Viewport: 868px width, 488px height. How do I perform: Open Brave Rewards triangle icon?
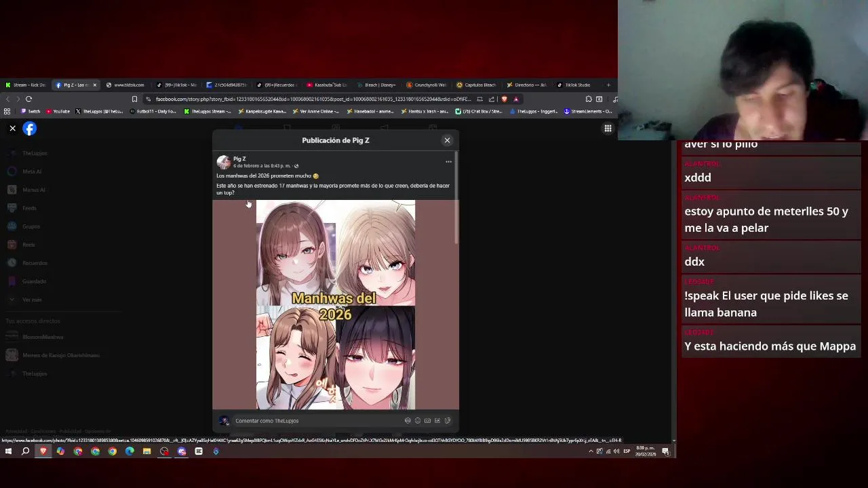(516, 99)
